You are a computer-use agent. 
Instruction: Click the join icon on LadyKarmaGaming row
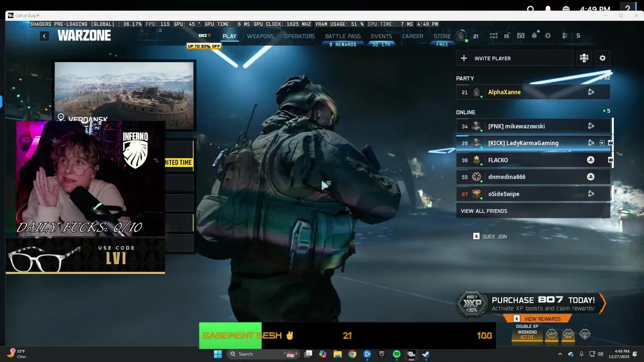[602, 143]
